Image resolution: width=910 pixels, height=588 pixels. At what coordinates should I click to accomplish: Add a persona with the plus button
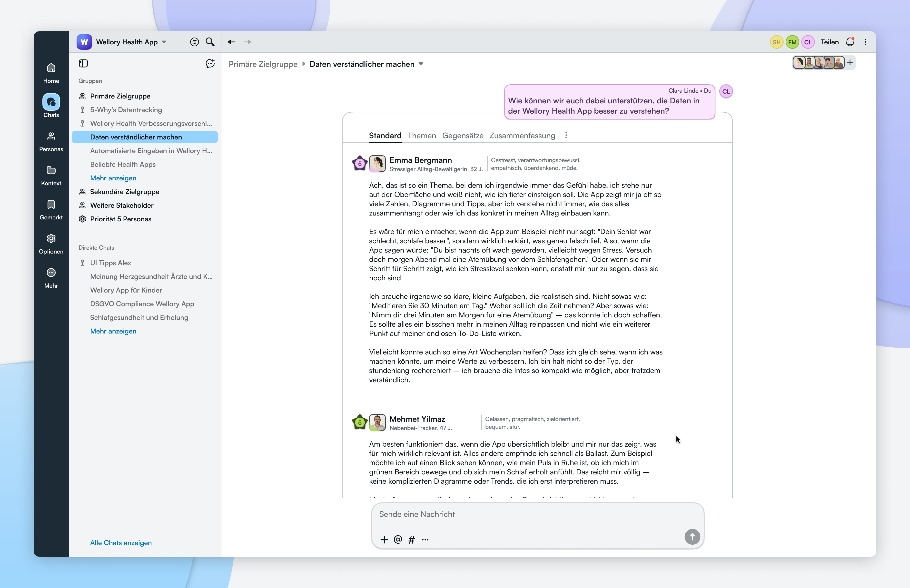coord(850,63)
